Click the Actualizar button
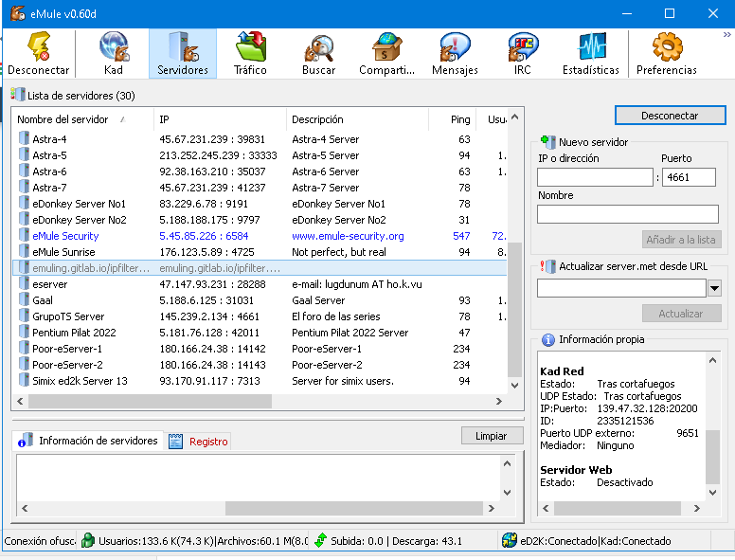The height and width of the screenshot is (560, 735). point(681,314)
